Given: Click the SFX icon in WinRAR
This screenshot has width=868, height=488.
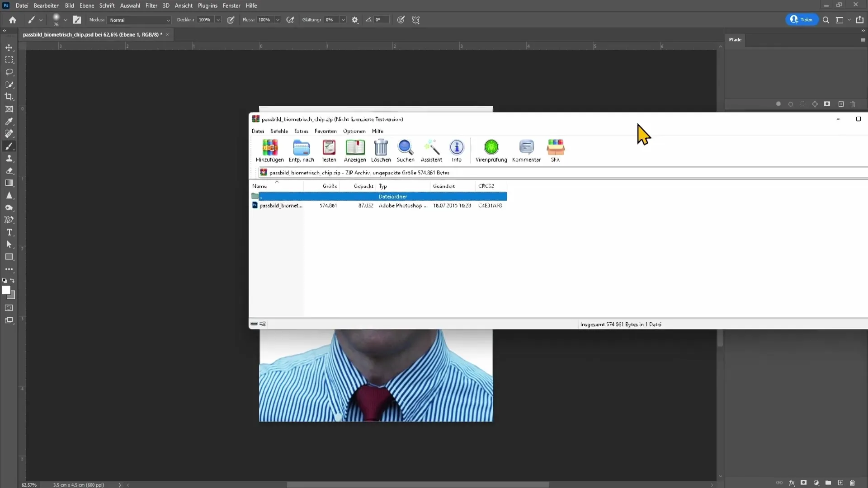Looking at the screenshot, I should [x=556, y=151].
